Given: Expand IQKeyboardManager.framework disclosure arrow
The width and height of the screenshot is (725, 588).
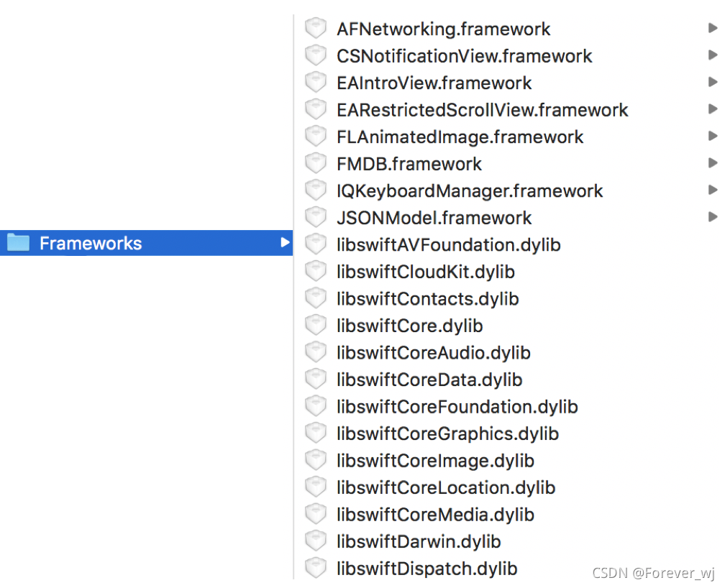Looking at the screenshot, I should pos(713,190).
